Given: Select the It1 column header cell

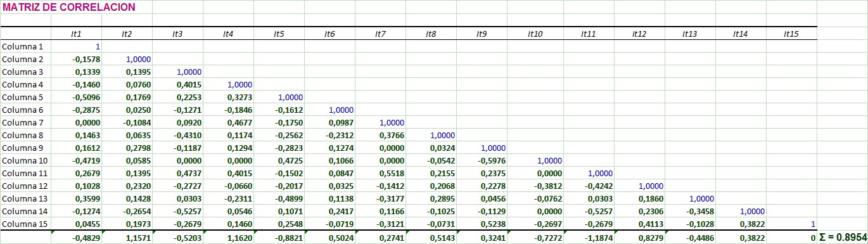Looking at the screenshot, I should coord(76,34).
